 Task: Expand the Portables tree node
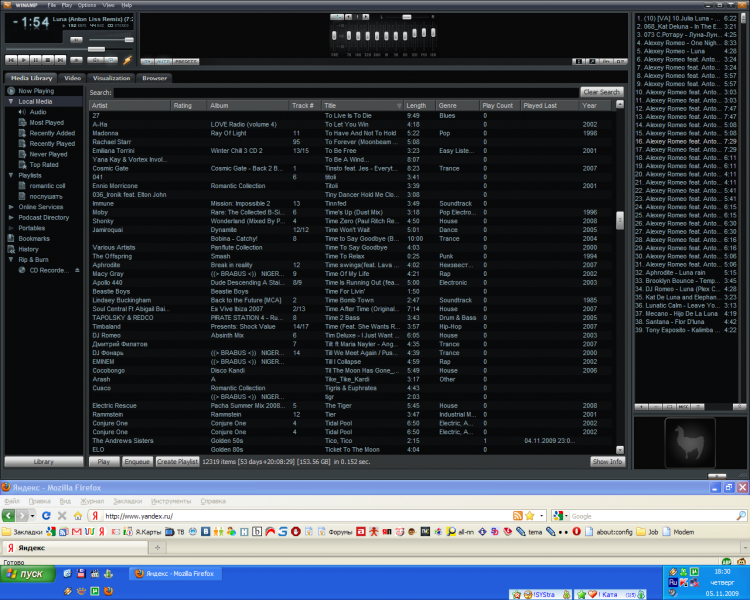coord(11,228)
